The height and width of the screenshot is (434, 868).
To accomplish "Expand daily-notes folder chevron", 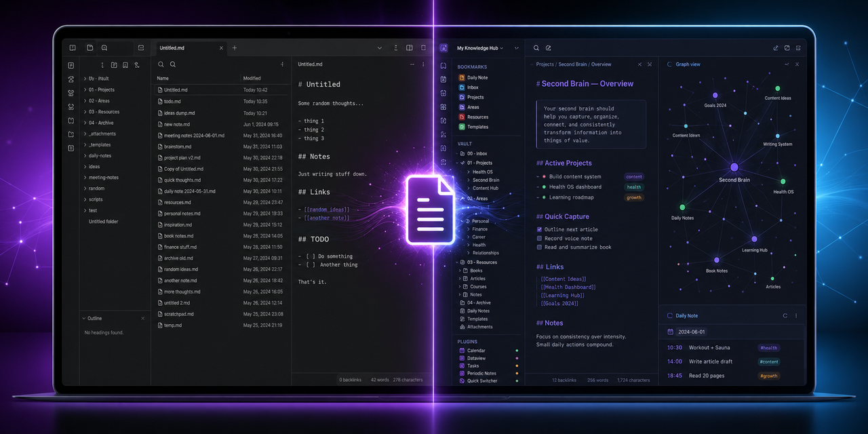I will pos(85,156).
